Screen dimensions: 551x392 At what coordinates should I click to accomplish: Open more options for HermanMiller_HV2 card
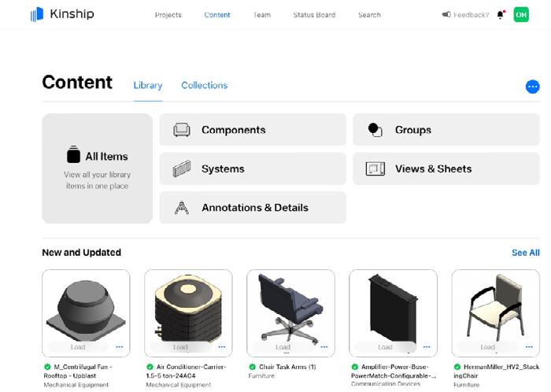pos(529,346)
